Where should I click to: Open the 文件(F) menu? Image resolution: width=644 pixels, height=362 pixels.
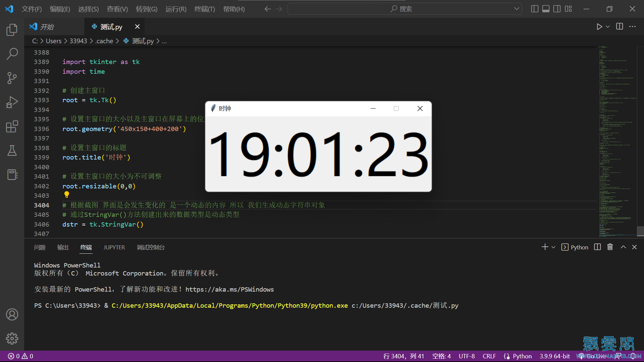pos(32,9)
